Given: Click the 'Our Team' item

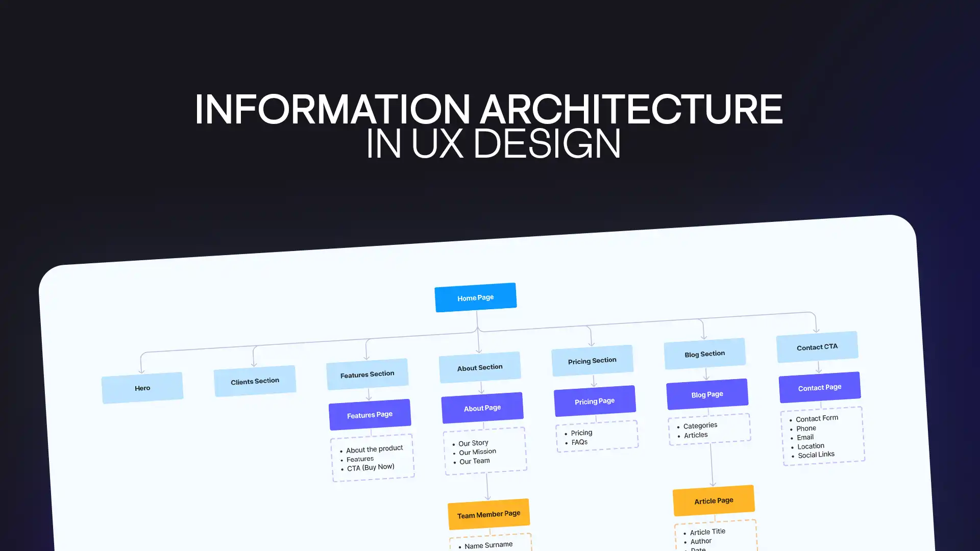Looking at the screenshot, I should click(475, 461).
